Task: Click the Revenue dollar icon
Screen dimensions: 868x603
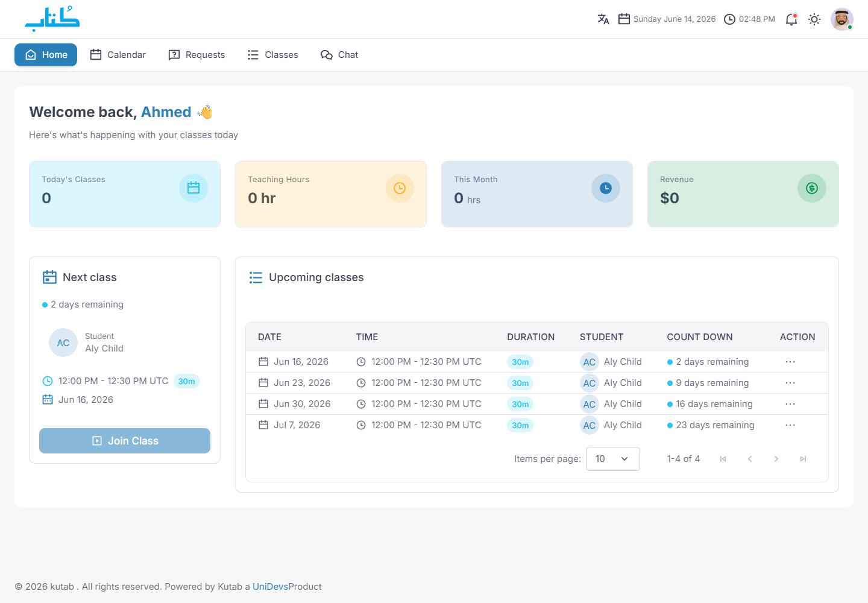Action: (x=812, y=188)
